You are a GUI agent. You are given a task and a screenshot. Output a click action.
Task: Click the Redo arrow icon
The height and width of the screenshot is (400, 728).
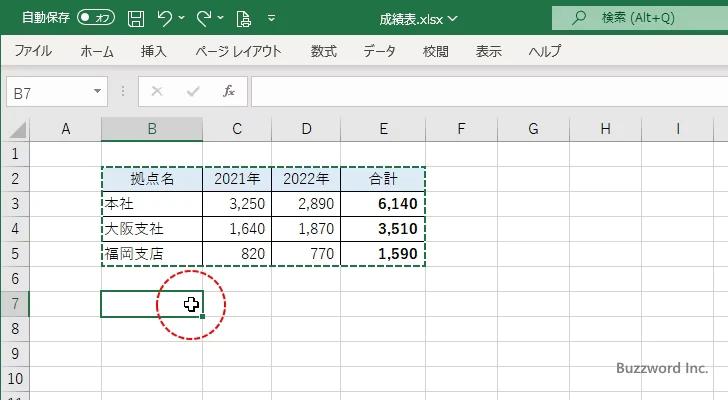pyautogui.click(x=203, y=18)
